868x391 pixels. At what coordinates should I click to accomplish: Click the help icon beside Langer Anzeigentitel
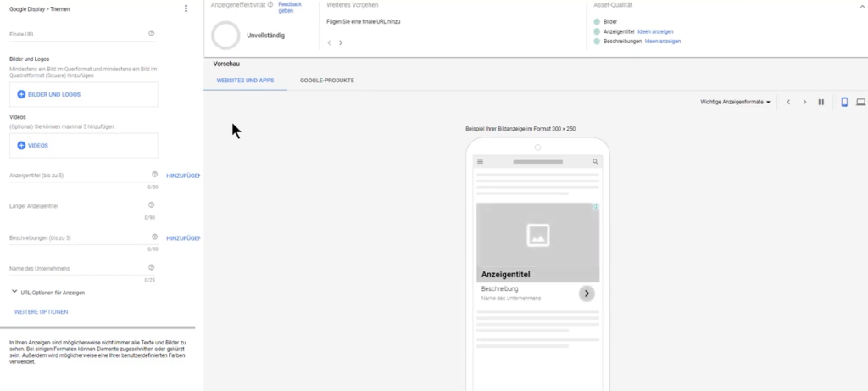(x=151, y=205)
